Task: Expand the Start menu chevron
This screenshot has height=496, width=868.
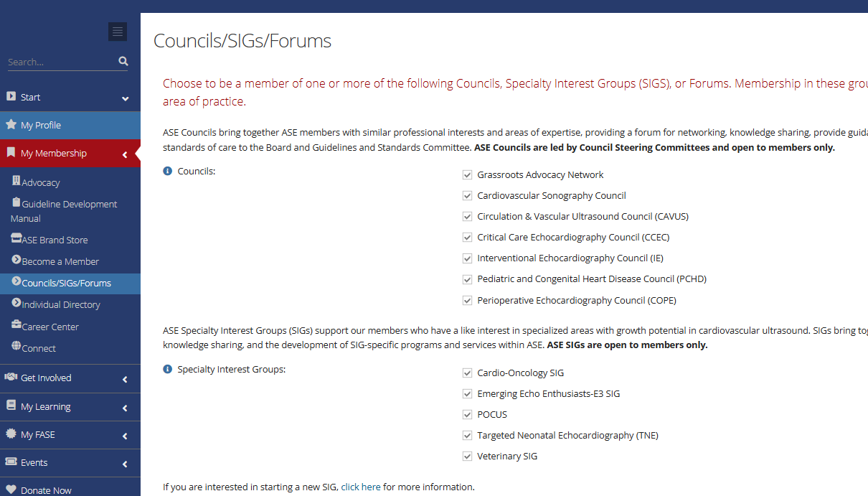Action: tap(126, 98)
